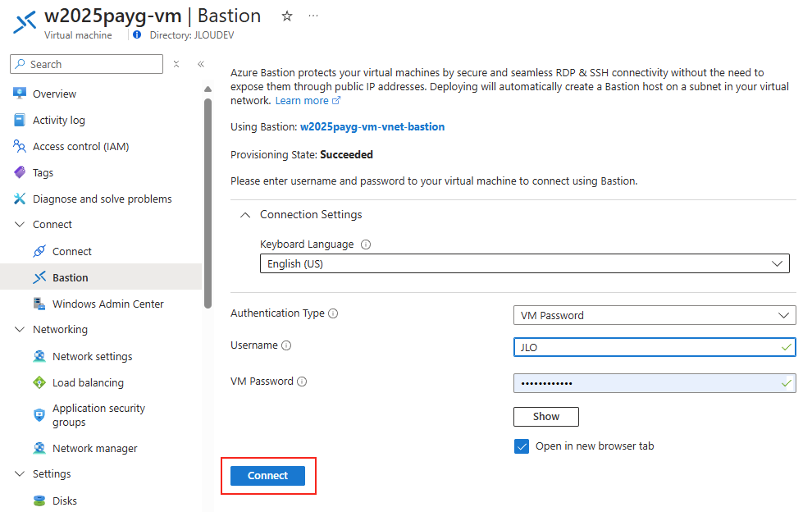This screenshot has height=512, width=812.
Task: Click the Network settings icon
Action: [x=39, y=356]
